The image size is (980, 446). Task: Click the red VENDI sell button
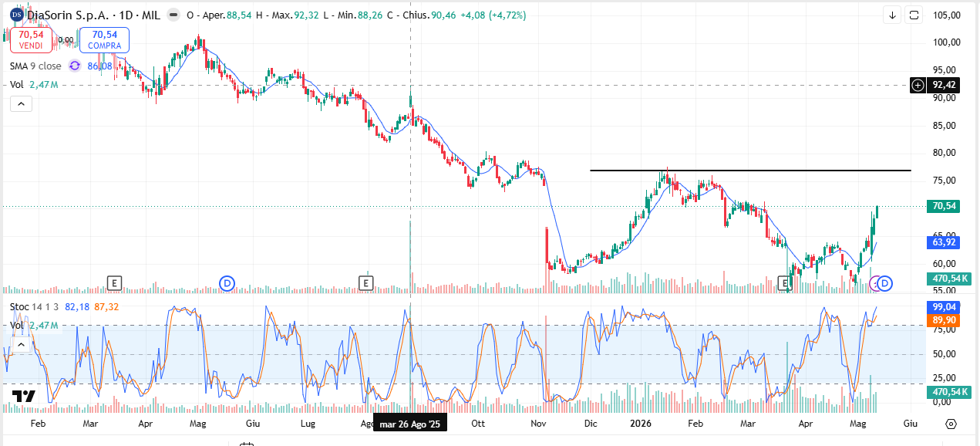pyautogui.click(x=31, y=40)
